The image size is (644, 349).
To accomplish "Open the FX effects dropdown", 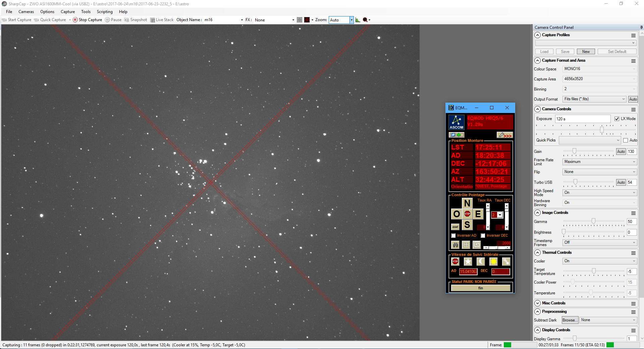I will tap(293, 20).
